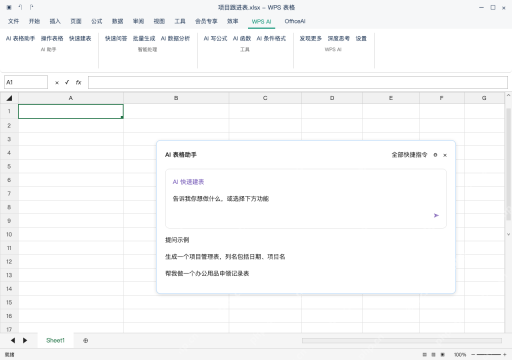Open the 效率 ribbon tab
The image size is (512, 360).
pos(233,21)
